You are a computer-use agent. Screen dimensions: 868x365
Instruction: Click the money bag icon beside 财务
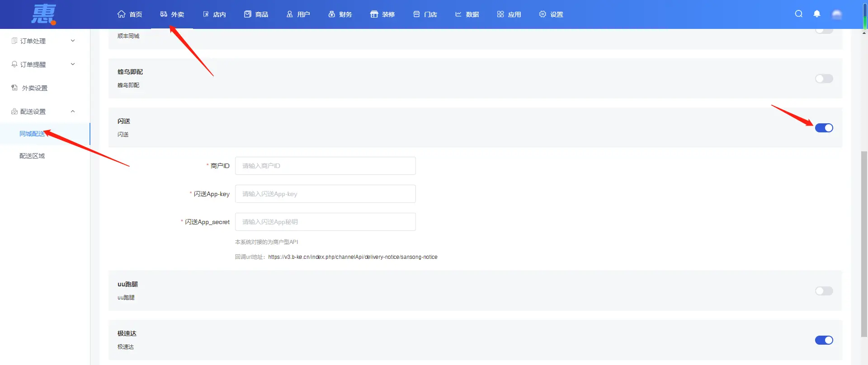pos(332,14)
